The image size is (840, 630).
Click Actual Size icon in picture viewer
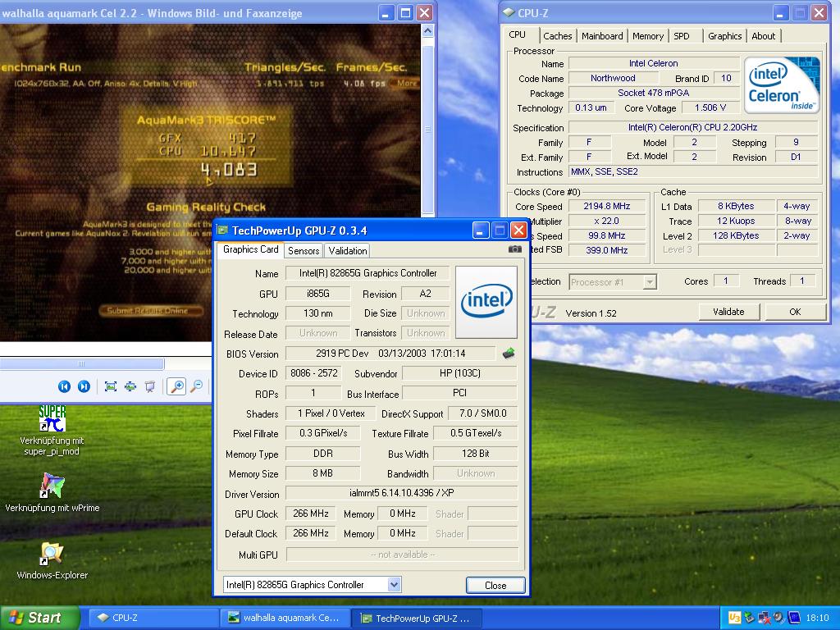click(x=130, y=386)
